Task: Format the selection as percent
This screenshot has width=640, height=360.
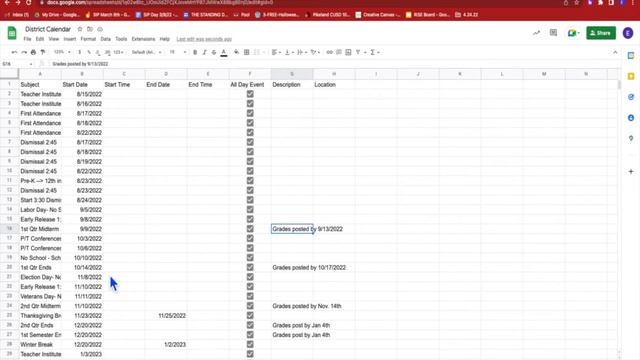Action: click(89, 52)
